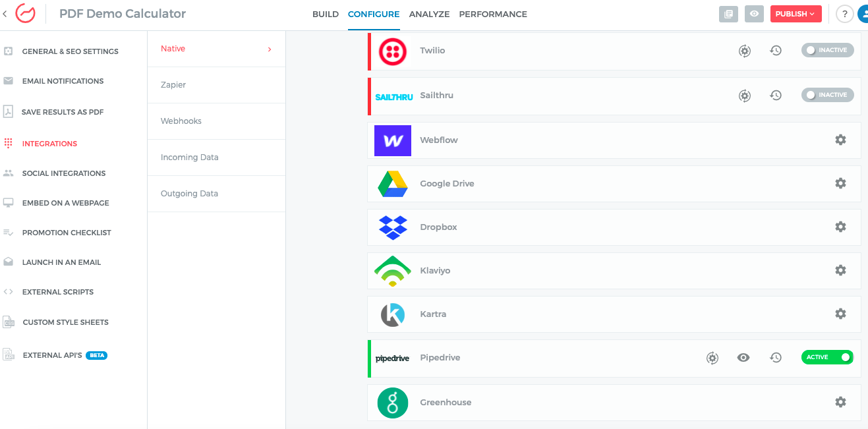The image size is (868, 429).
Task: Deactivate the Pipedrive active toggle
Action: [x=827, y=357]
